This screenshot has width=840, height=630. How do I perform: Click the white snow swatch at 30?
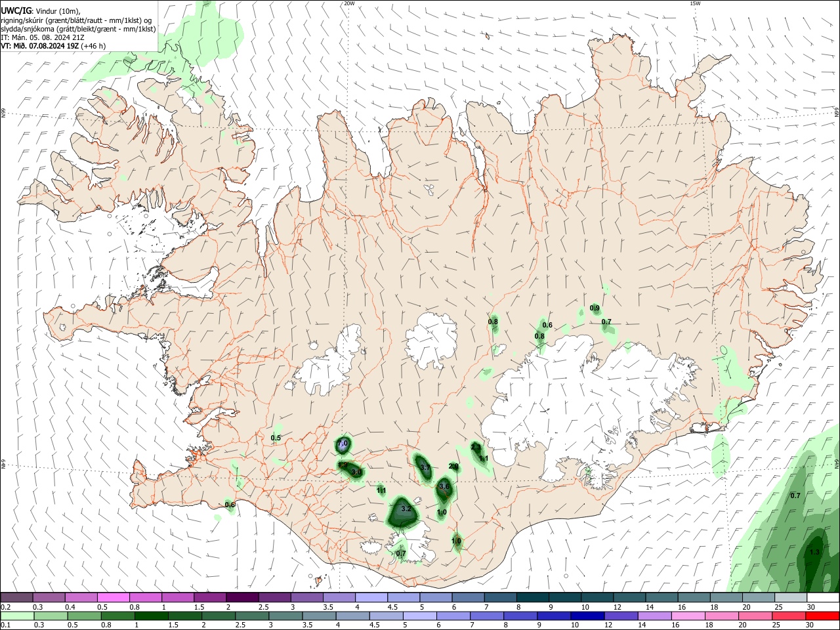[x=823, y=598]
